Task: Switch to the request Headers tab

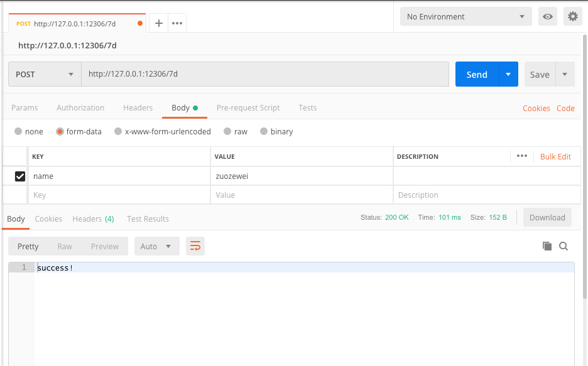Action: tap(138, 108)
